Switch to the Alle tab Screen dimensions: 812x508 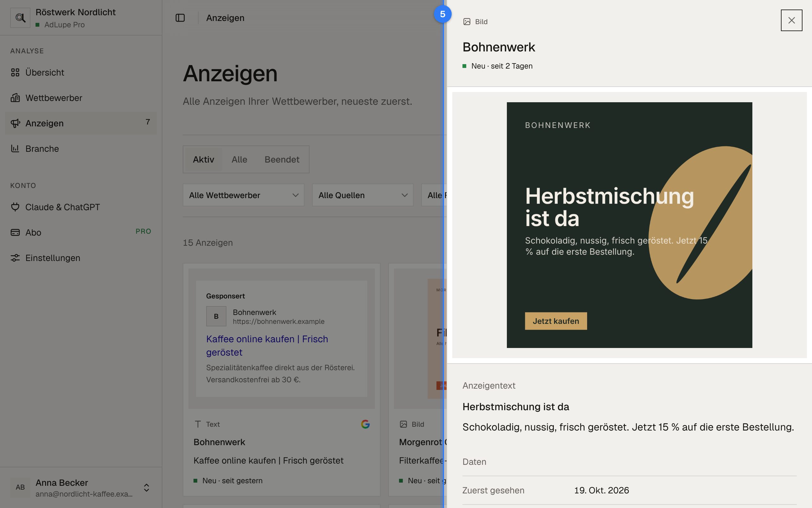coord(239,160)
